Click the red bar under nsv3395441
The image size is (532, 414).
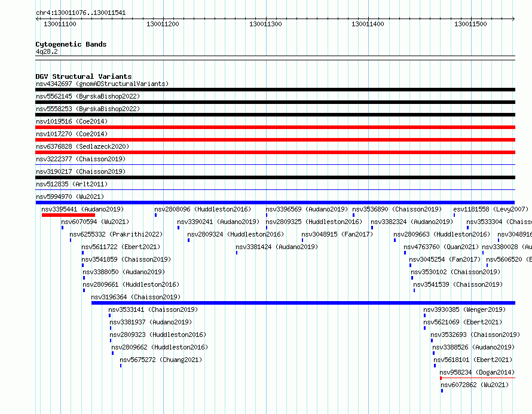tap(68, 215)
